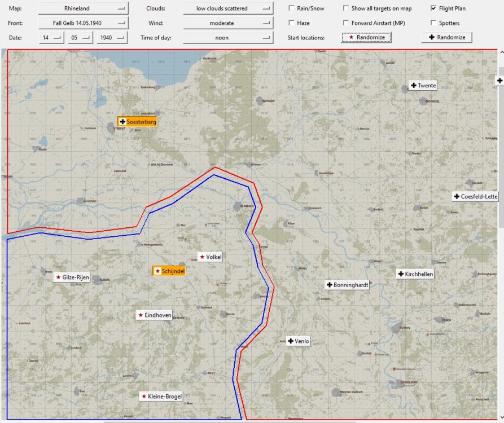Select the Eindhoven red star airfield
Image resolution: width=504 pixels, height=423 pixels.
pyautogui.click(x=154, y=315)
